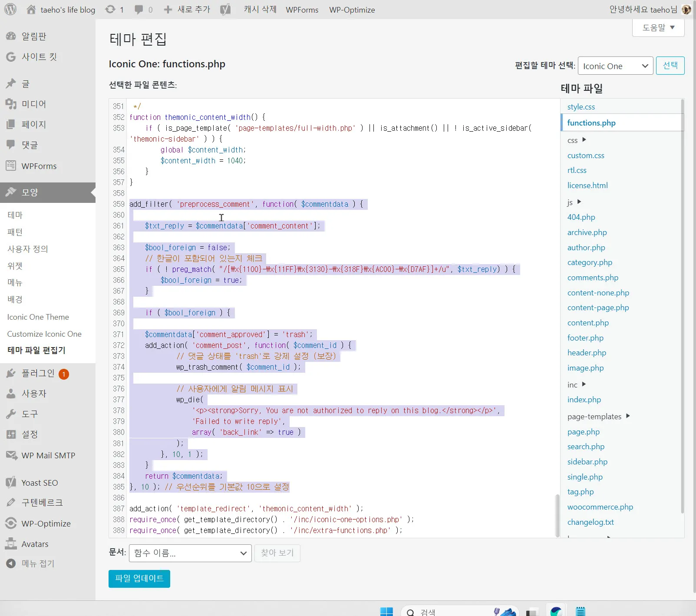Image resolution: width=696 pixels, height=616 pixels.
Task: Click the Yoast icon in the top admin bar
Action: [225, 10]
